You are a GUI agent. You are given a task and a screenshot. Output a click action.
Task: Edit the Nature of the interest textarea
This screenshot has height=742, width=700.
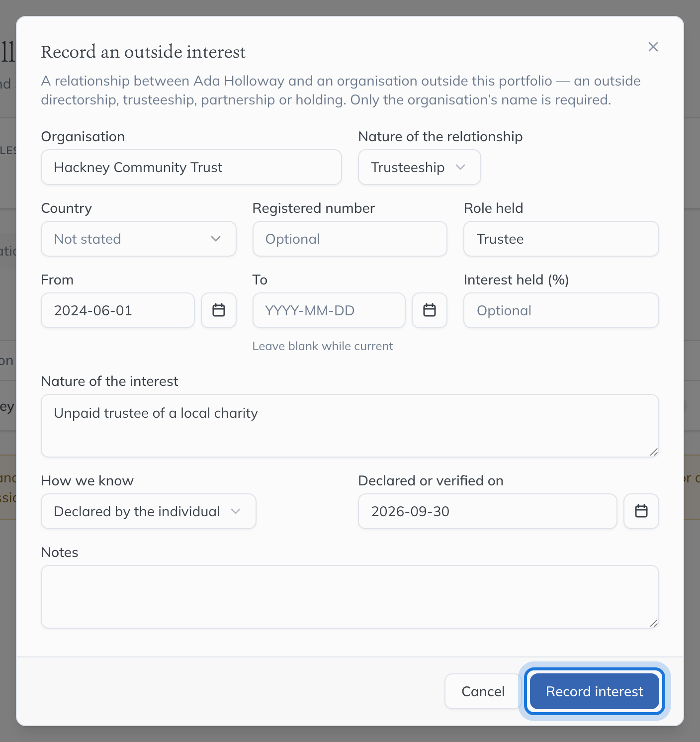[x=350, y=426]
